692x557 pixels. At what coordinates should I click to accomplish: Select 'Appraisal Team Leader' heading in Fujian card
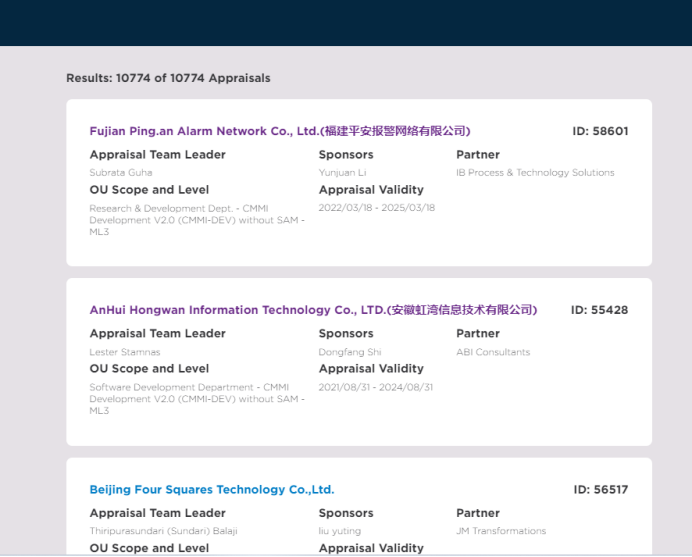tap(158, 154)
